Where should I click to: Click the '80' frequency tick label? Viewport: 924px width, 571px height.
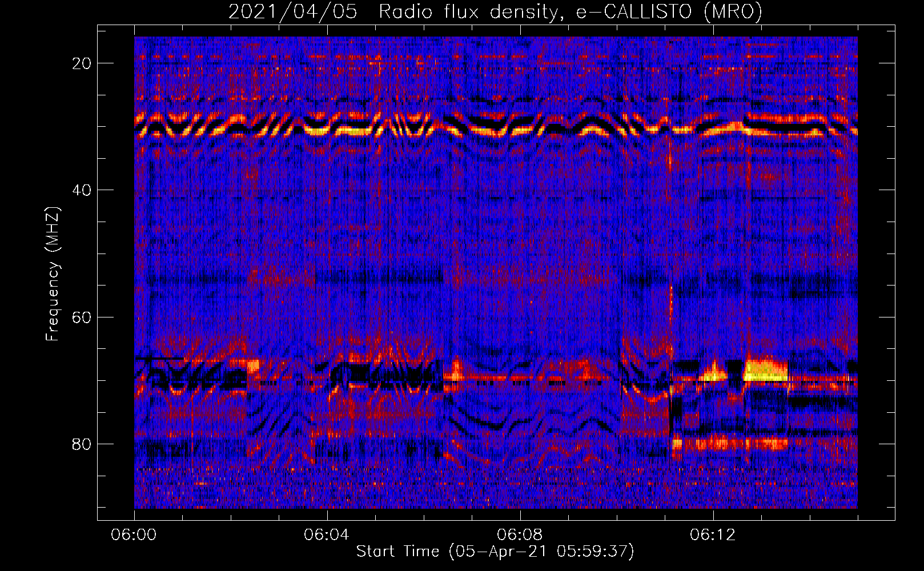point(82,444)
